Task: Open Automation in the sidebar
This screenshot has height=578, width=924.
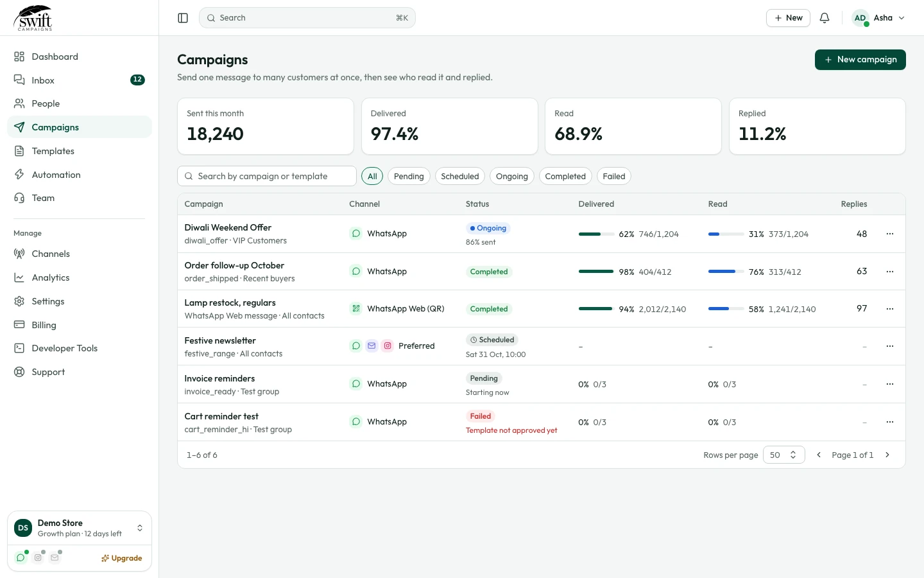Action: coord(80,175)
